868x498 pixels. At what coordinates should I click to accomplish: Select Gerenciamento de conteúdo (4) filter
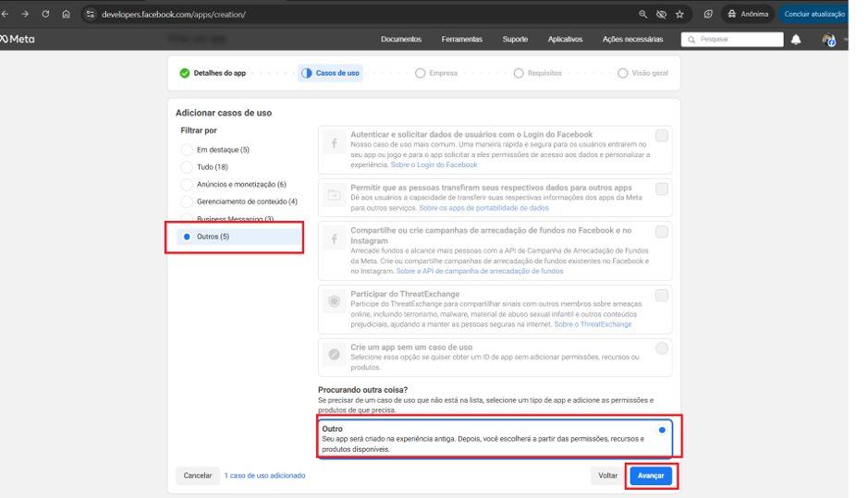tap(187, 201)
